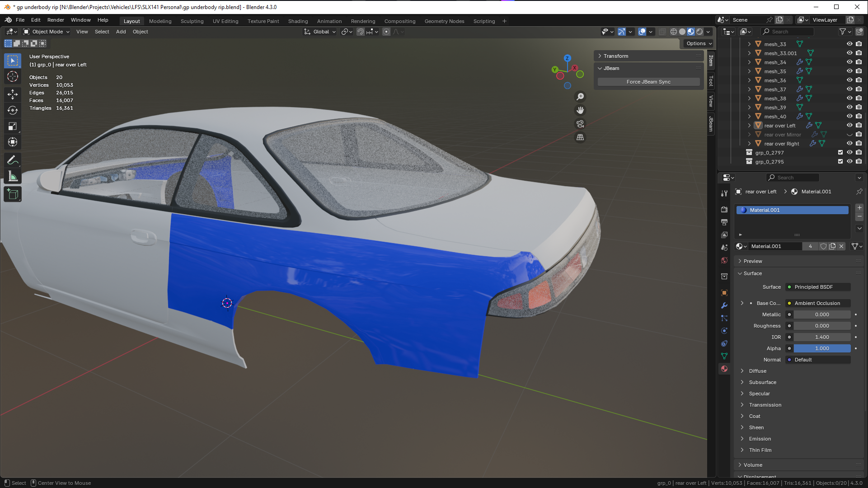Hide mesh_36 using its eye icon

click(849, 80)
